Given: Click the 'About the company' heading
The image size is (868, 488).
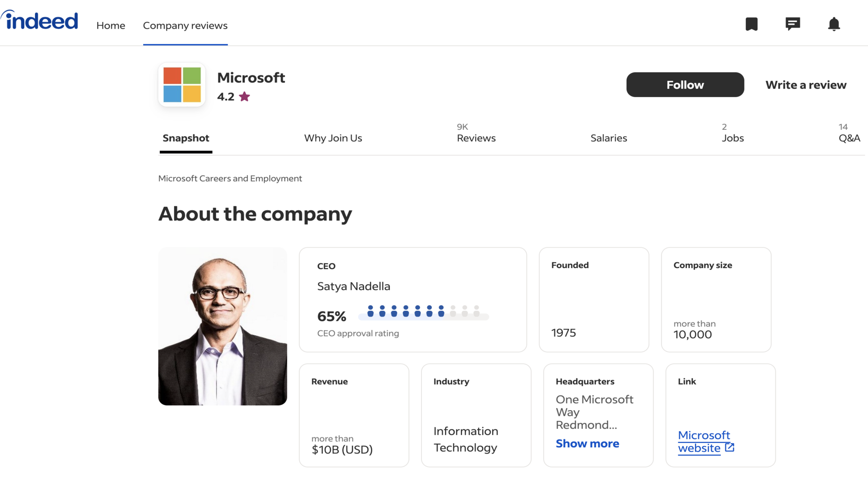Looking at the screenshot, I should tap(255, 214).
